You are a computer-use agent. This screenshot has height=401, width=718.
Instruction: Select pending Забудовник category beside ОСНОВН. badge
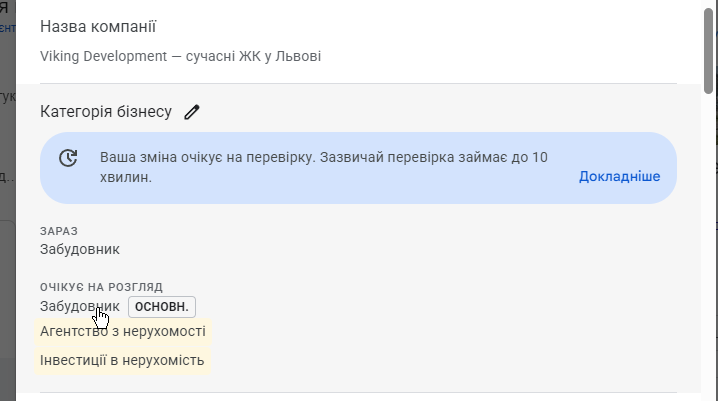(x=80, y=306)
